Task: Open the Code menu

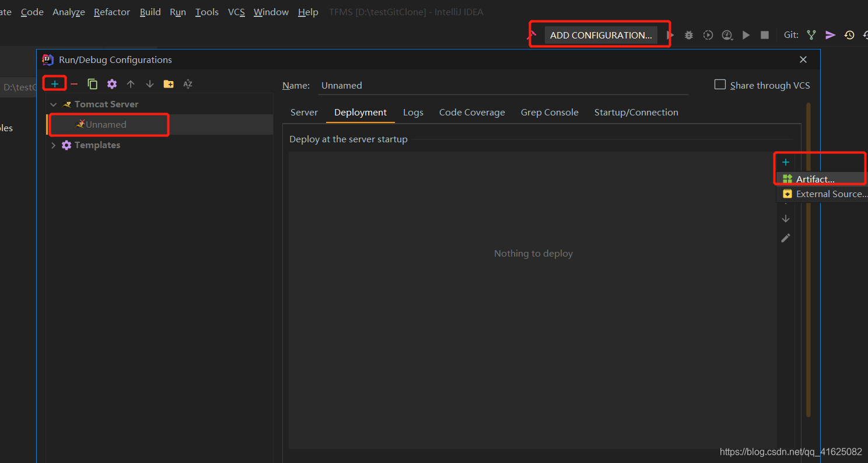Action: [x=32, y=12]
